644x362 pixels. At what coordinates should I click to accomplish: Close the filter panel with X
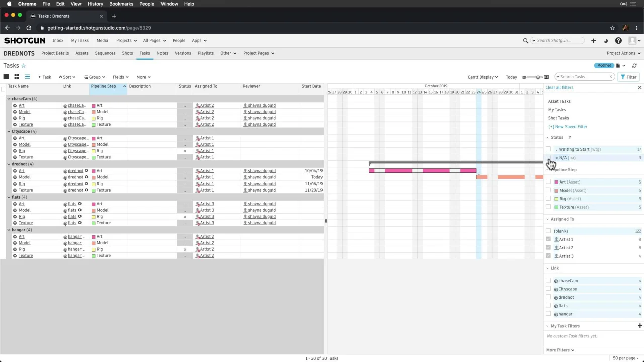[x=640, y=88]
